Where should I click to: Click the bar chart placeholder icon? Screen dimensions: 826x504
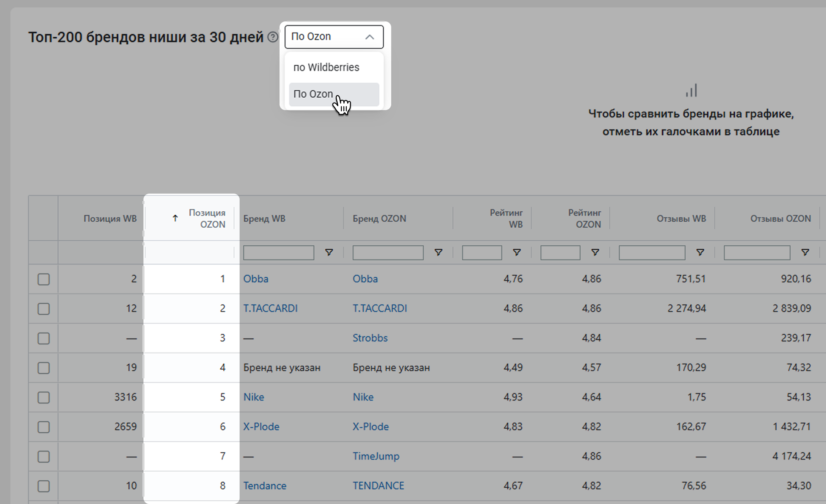coord(691,91)
